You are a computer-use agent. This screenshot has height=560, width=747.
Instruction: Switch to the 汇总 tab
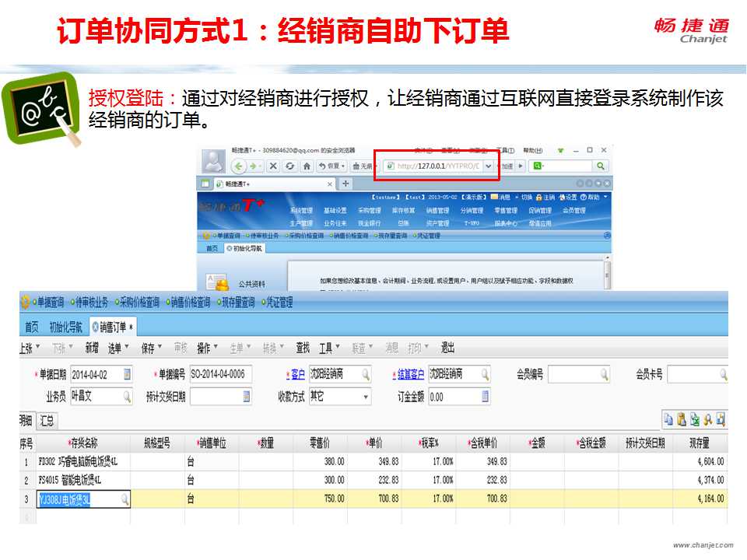[47, 421]
